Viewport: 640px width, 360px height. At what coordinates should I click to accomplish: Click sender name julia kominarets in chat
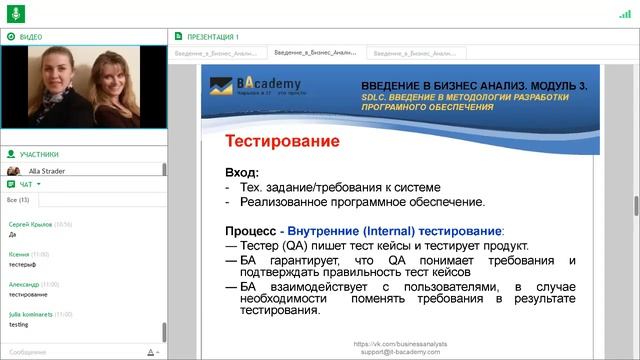31,314
